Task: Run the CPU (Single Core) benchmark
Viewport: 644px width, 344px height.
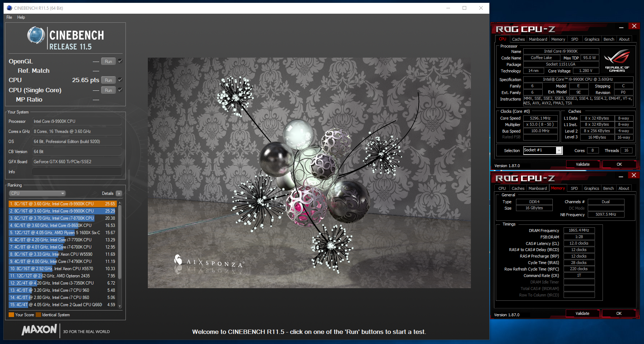Action: click(108, 90)
